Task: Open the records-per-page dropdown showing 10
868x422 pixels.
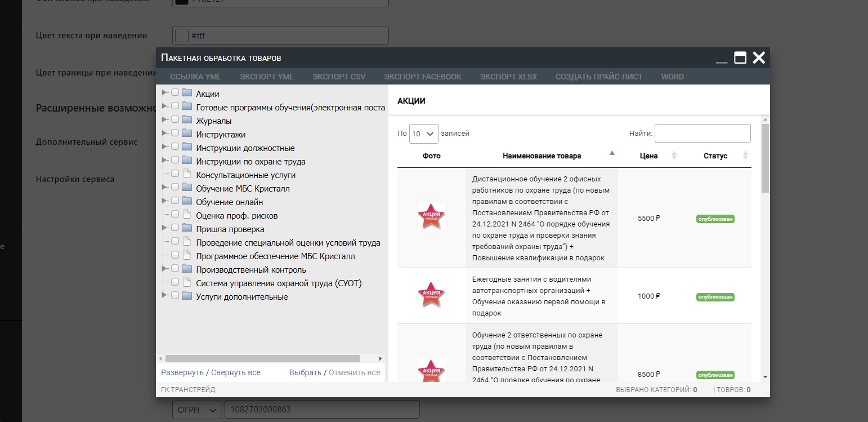Action: coord(423,134)
